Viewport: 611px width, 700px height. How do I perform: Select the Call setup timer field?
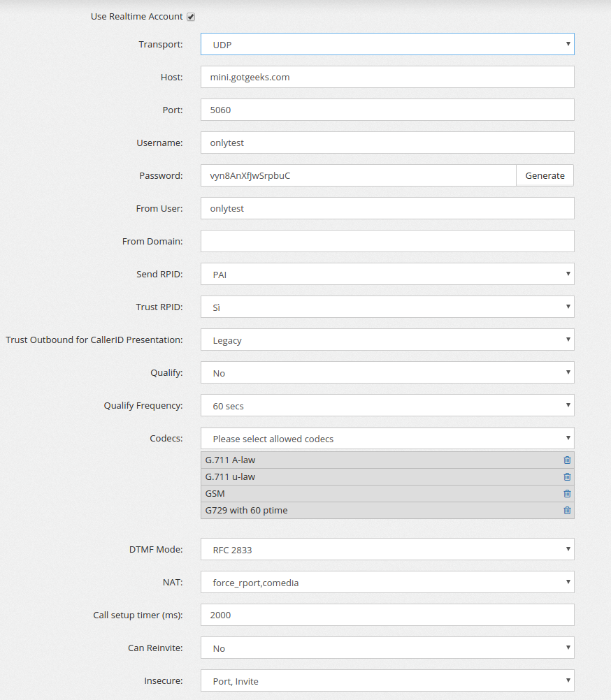click(387, 615)
